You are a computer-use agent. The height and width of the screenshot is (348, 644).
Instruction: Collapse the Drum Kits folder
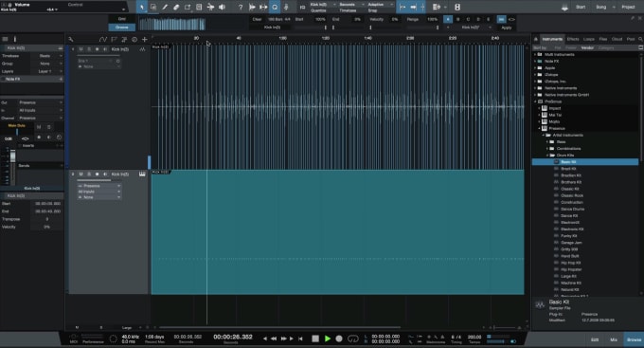[547, 156]
